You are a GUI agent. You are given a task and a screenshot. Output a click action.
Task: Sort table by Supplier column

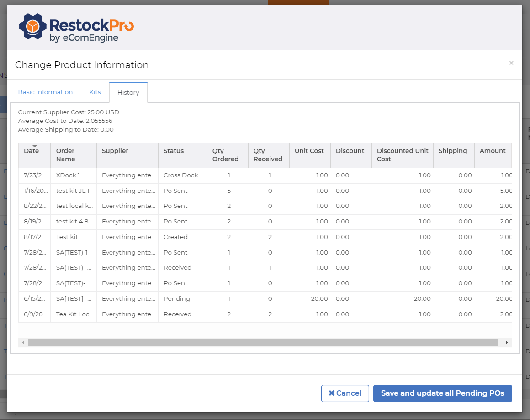(x=115, y=151)
